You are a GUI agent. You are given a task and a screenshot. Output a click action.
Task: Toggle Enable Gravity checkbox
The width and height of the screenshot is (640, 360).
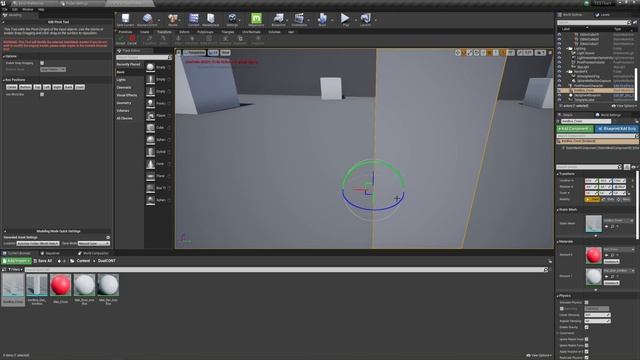click(x=587, y=327)
